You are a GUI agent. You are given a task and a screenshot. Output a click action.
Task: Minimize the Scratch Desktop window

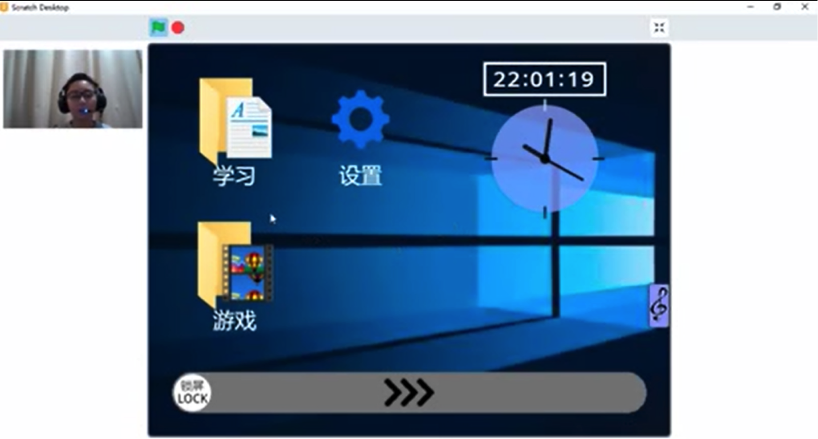point(750,7)
